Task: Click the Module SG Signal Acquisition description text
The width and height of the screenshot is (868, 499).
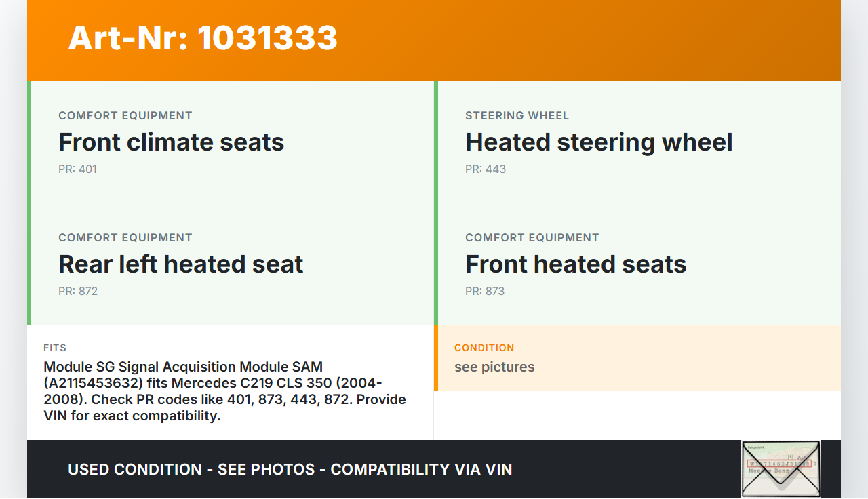Action: 224,391
